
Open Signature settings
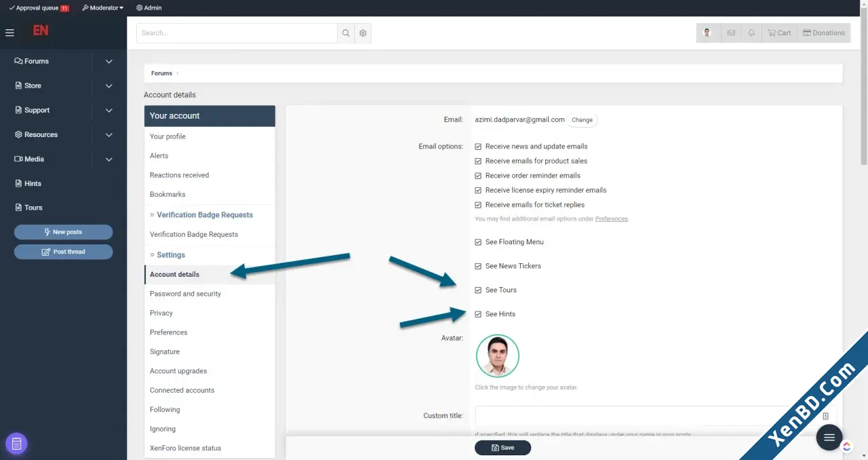[210, 352]
